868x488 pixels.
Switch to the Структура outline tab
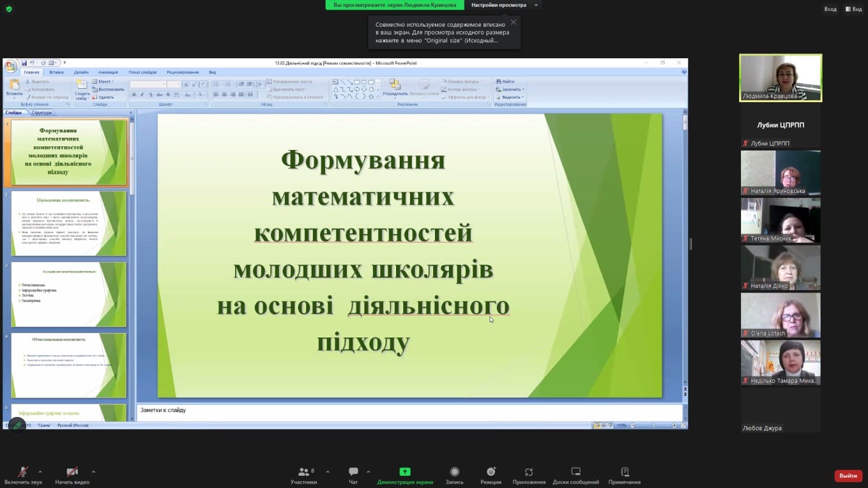tap(42, 113)
